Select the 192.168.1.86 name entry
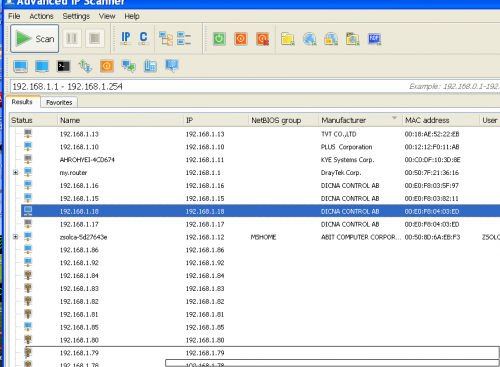 [79, 250]
